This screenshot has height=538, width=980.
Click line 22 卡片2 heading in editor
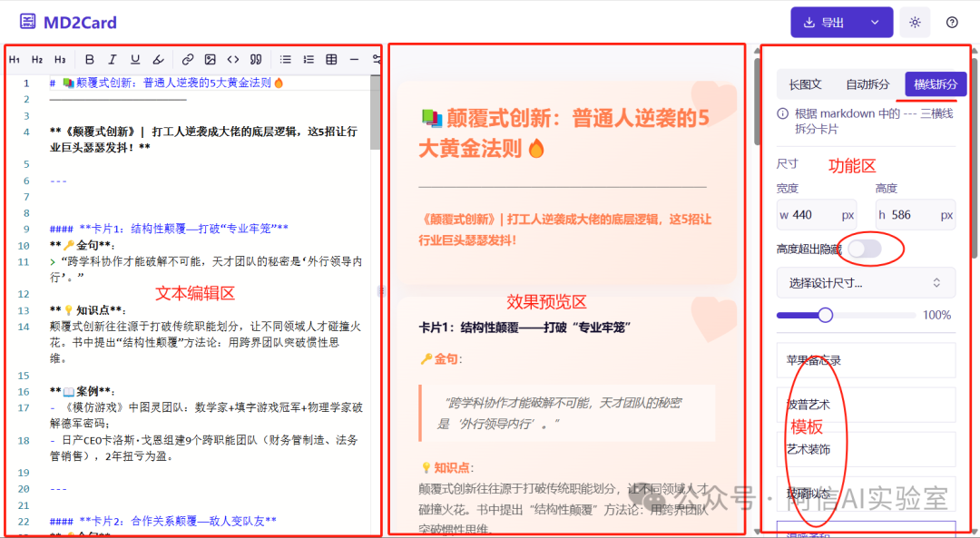coord(163,521)
